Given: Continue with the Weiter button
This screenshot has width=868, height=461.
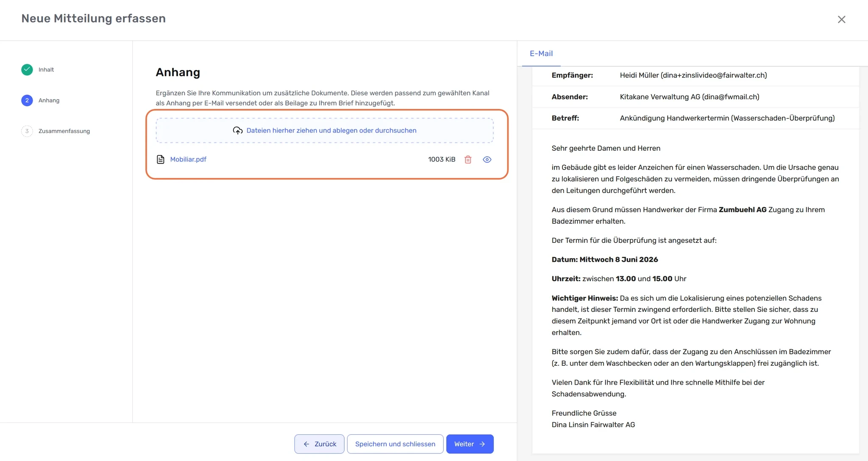Looking at the screenshot, I should 470,444.
